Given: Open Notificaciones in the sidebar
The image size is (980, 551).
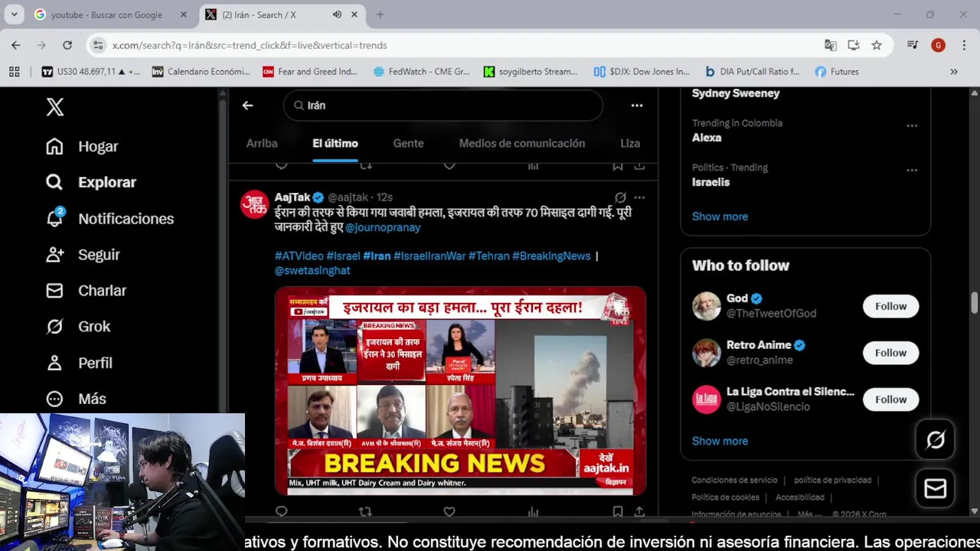Looking at the screenshot, I should point(109,219).
